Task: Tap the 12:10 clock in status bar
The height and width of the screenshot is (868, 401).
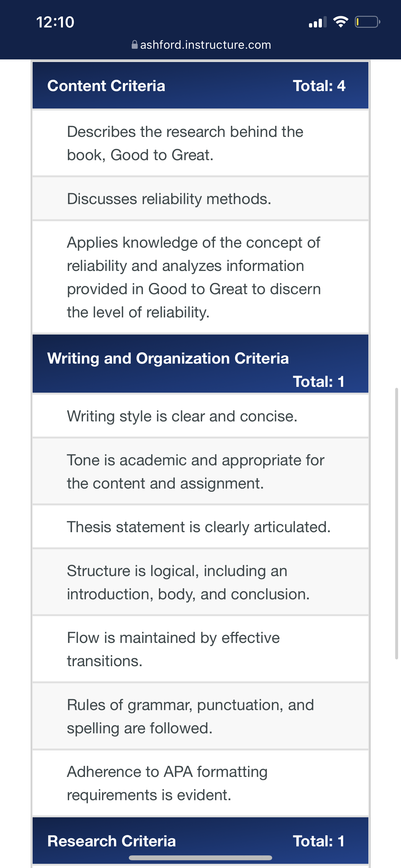Action: pyautogui.click(x=55, y=22)
